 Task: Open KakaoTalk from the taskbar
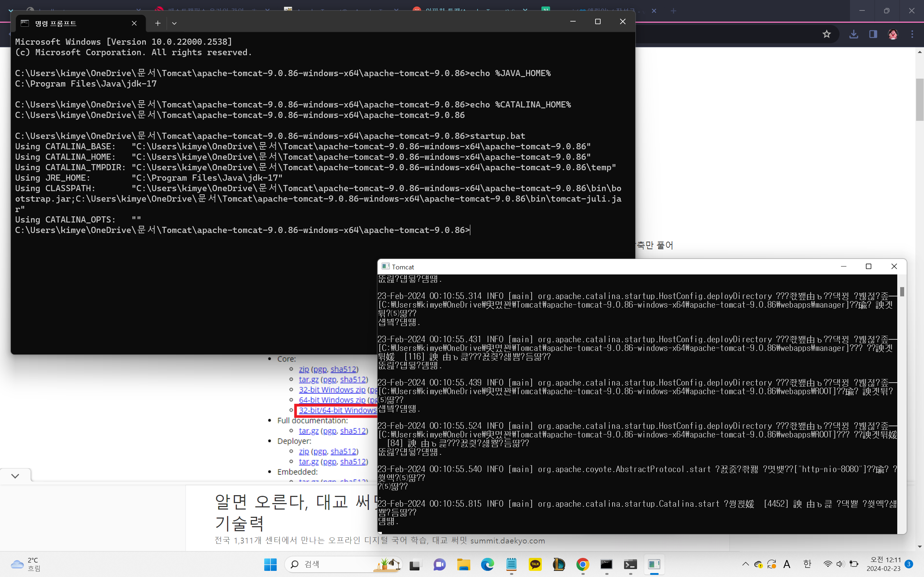(x=535, y=564)
